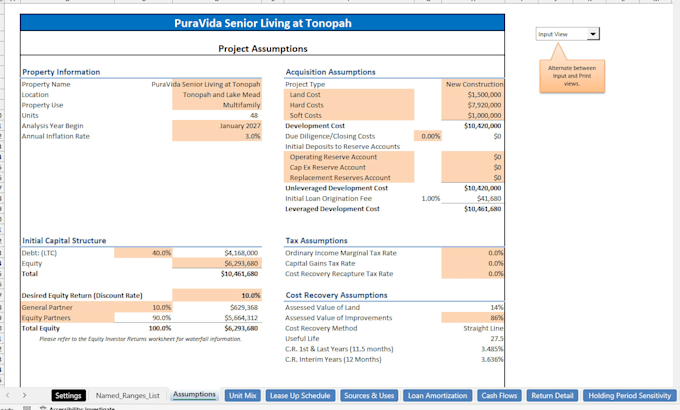
Task: Click the Initial Loan Origination Fee 1.00% value
Action: coord(431,199)
